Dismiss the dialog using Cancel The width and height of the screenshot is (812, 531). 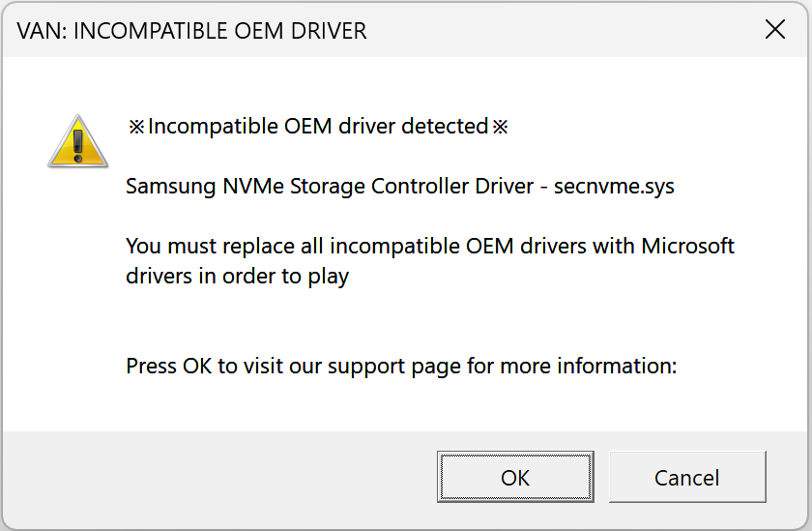(686, 478)
